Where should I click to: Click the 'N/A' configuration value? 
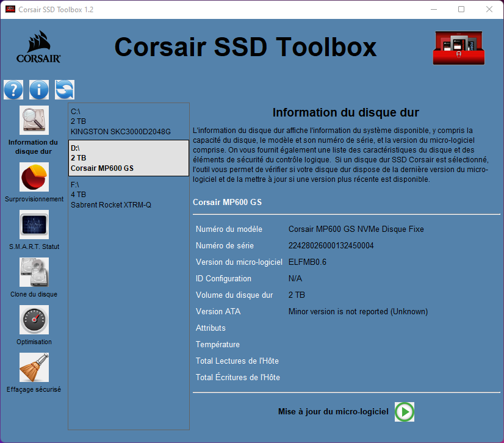click(295, 278)
